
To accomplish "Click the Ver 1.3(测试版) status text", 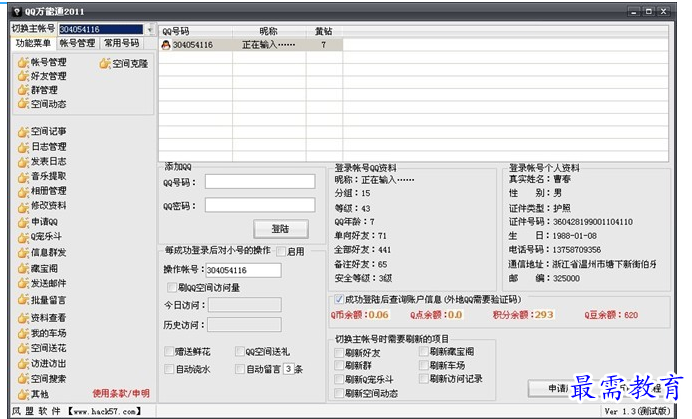I will pyautogui.click(x=637, y=411).
